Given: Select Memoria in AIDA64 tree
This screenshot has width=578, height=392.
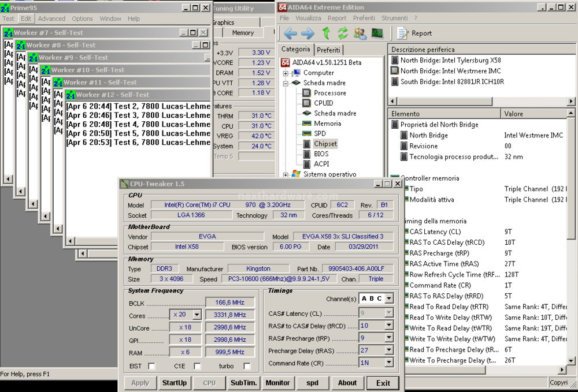Looking at the screenshot, I should tap(327, 124).
